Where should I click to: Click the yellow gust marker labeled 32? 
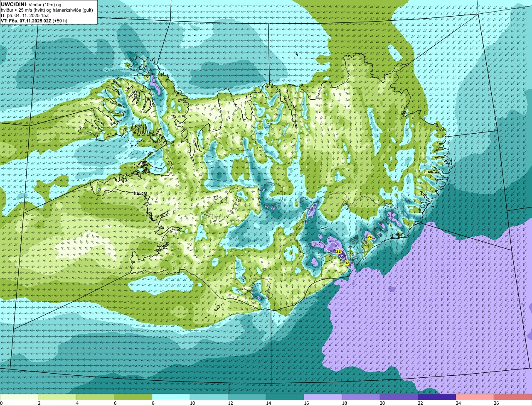(347, 263)
